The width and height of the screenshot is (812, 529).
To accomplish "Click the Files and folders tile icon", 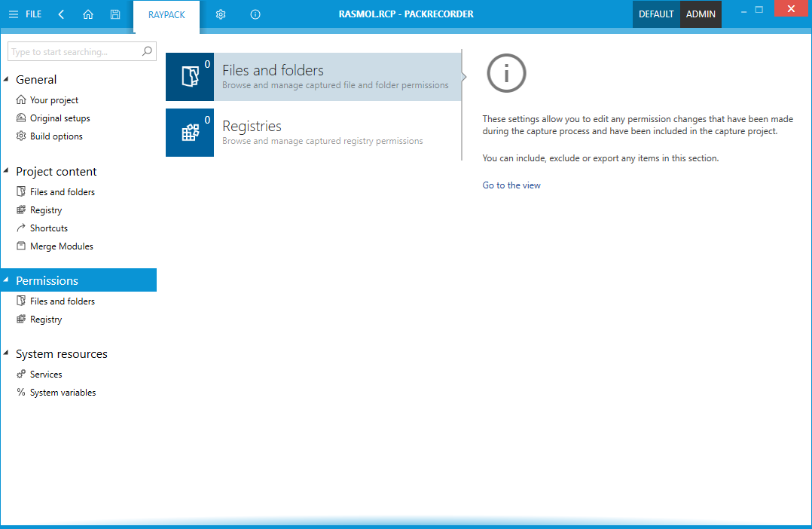I will [190, 77].
